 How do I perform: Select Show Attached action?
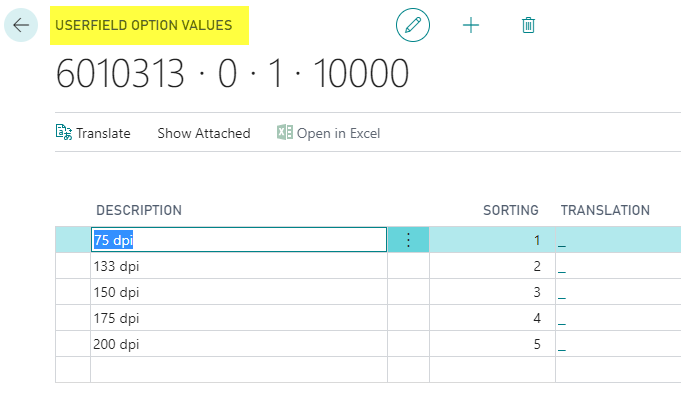204,133
